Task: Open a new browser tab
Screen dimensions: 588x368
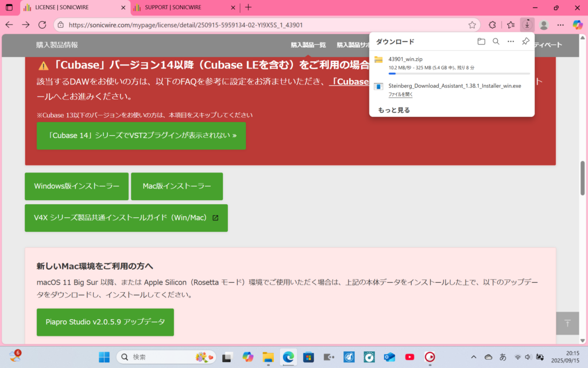Action: 248,7
